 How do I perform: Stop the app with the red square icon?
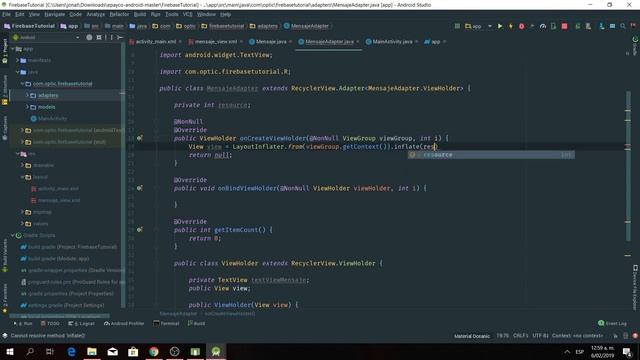pyautogui.click(x=564, y=26)
